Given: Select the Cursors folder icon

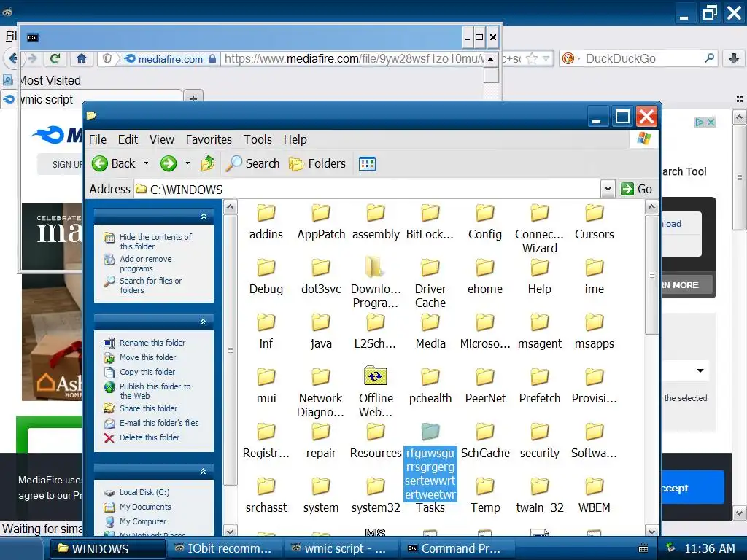Looking at the screenshot, I should [x=594, y=214].
